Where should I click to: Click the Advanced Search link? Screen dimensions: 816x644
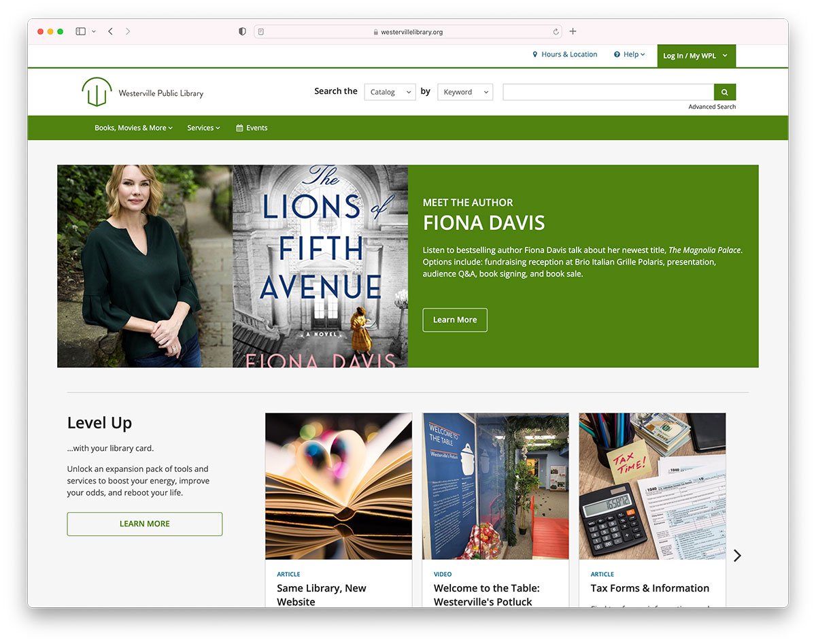711,107
